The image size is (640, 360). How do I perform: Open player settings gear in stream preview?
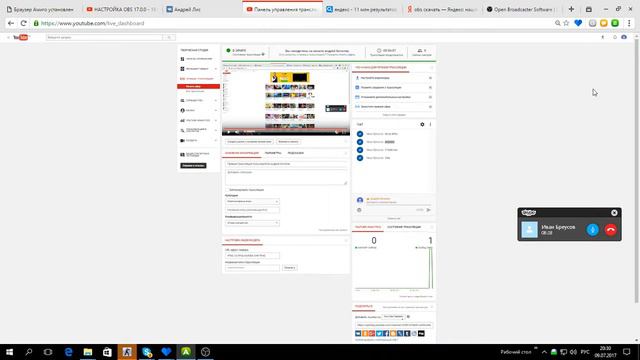tap(336, 132)
